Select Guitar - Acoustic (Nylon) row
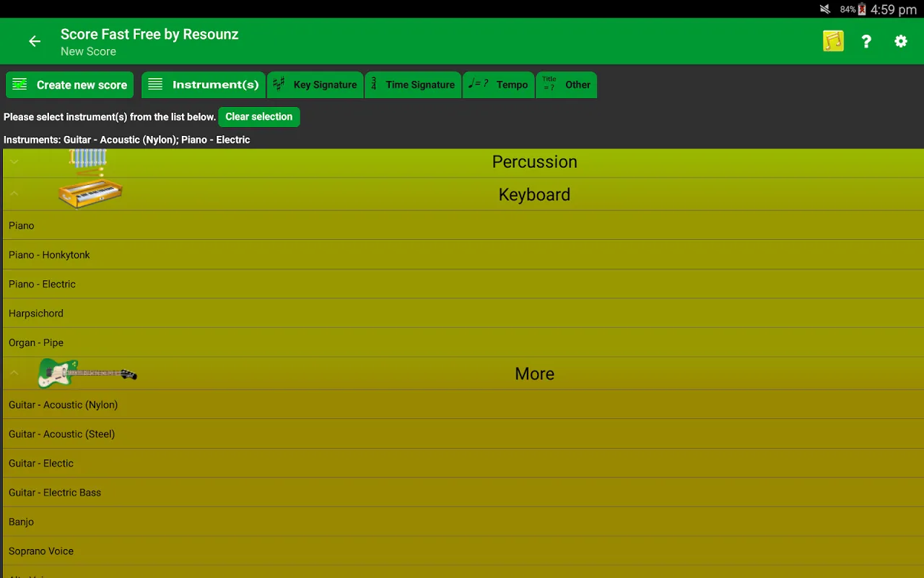This screenshot has width=924, height=578. coord(463,405)
